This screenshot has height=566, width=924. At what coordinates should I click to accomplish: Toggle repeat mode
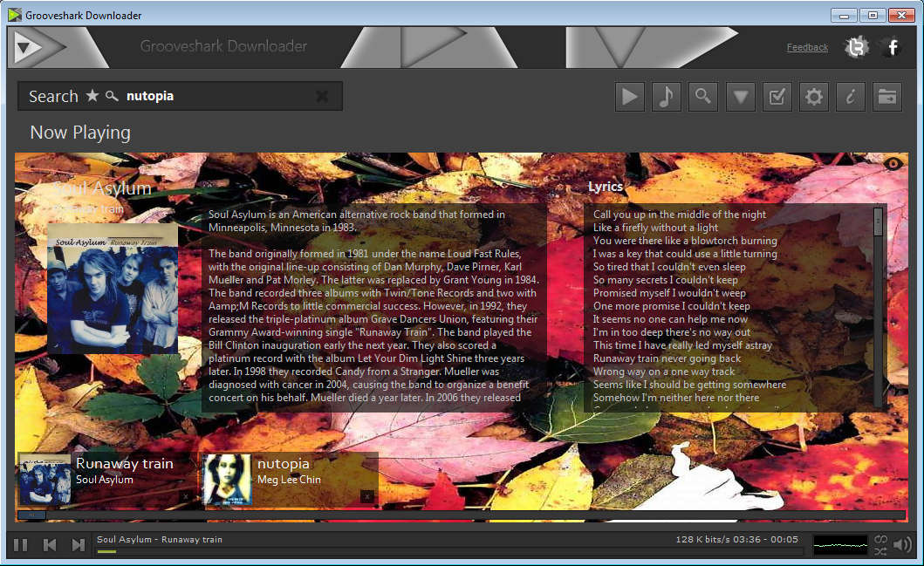pos(880,539)
